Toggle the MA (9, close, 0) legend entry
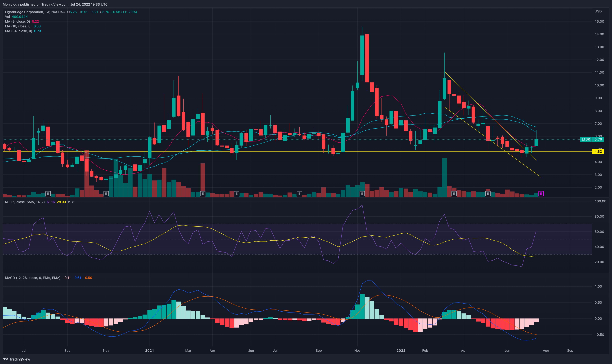 (x=17, y=22)
